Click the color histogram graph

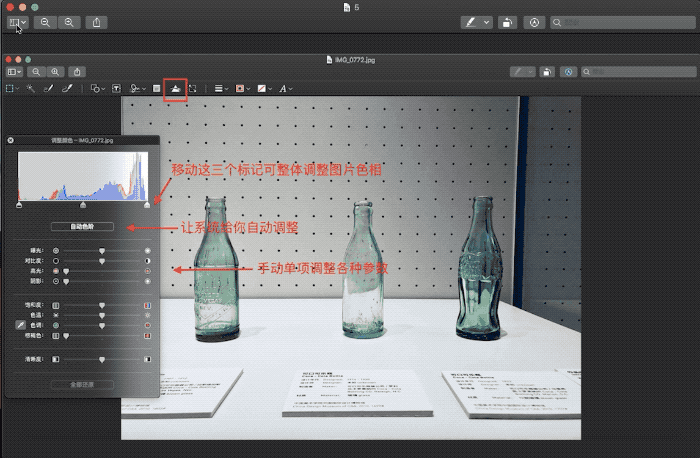[83, 176]
